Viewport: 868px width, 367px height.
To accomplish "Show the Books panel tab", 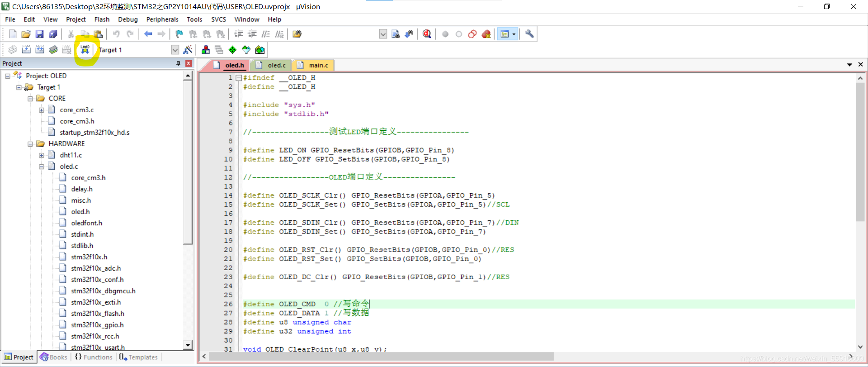I will point(53,357).
